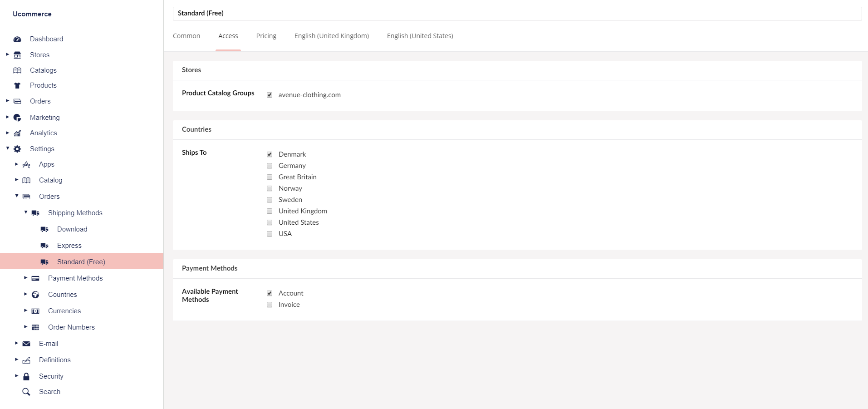Expand the Analytics node arrow
The width and height of the screenshot is (868, 409).
pyautogui.click(x=7, y=133)
